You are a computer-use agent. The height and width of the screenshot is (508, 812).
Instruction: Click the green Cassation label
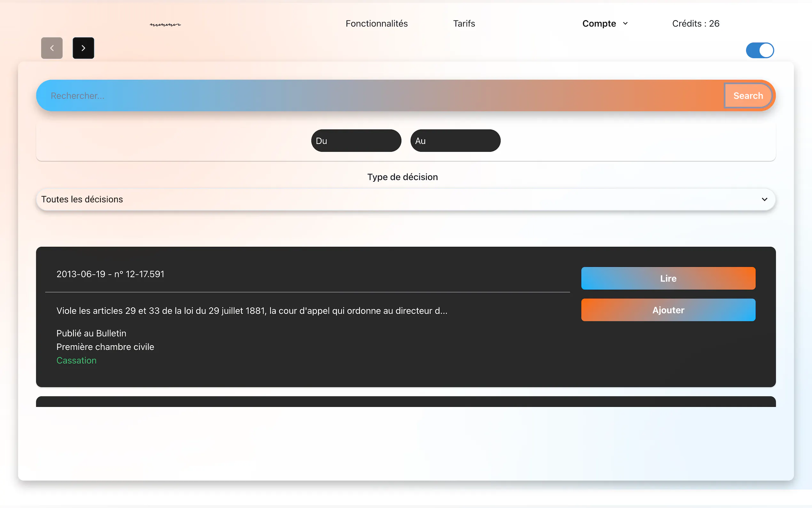(76, 360)
